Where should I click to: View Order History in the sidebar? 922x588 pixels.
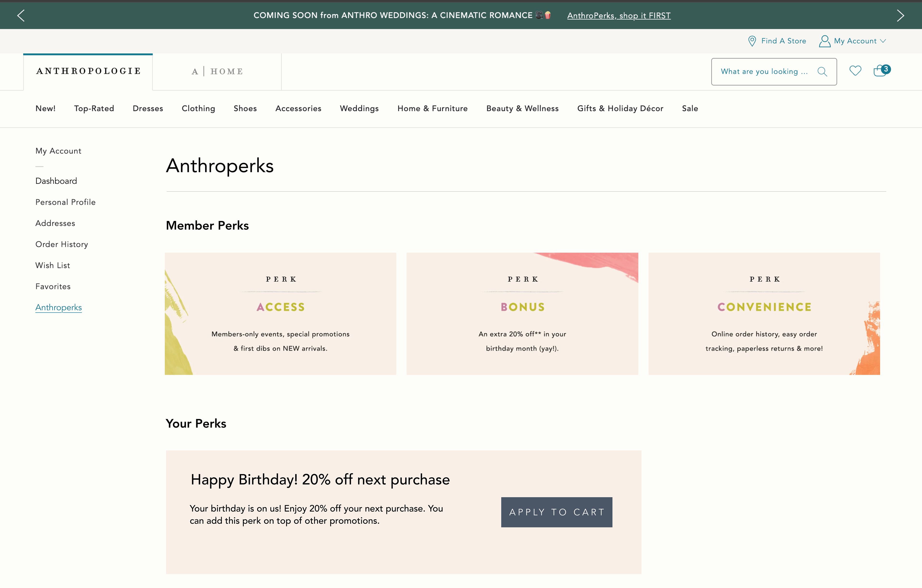(62, 244)
